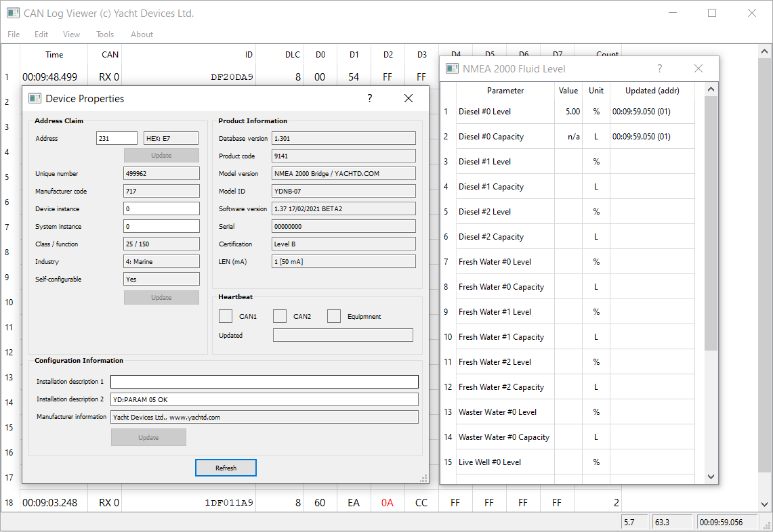Click the NMEA 2000 Fluid Level window icon
The image size is (773, 532).
(452, 68)
